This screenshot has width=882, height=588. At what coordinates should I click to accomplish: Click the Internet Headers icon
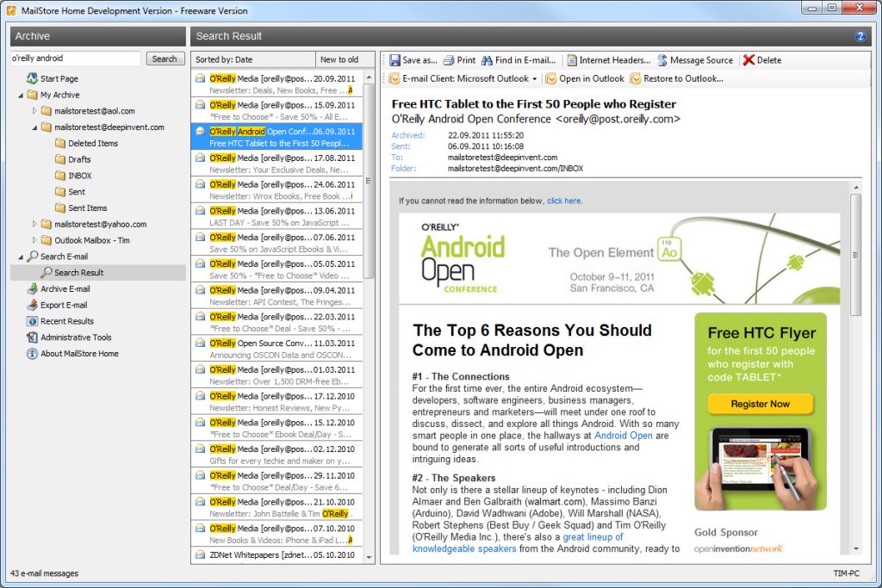[572, 60]
